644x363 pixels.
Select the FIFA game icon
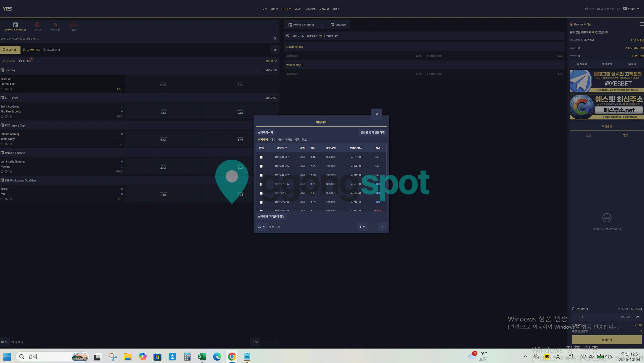[x=73, y=25]
